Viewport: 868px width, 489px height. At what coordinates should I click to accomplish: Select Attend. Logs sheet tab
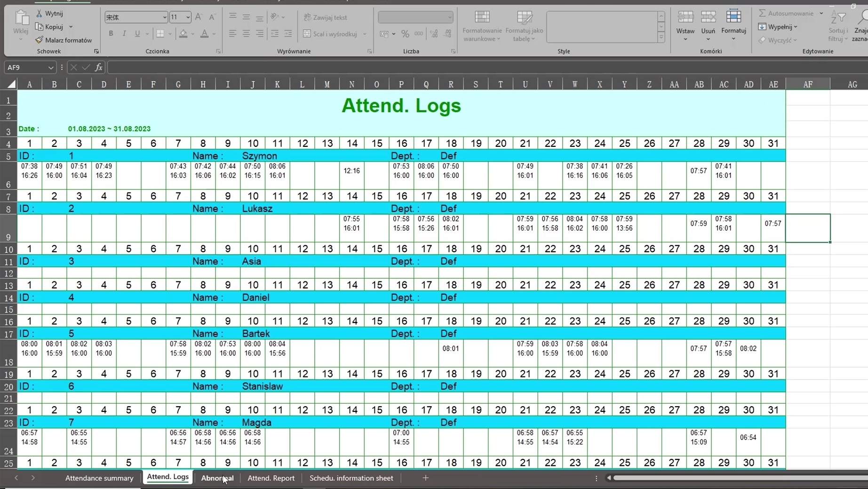click(168, 477)
